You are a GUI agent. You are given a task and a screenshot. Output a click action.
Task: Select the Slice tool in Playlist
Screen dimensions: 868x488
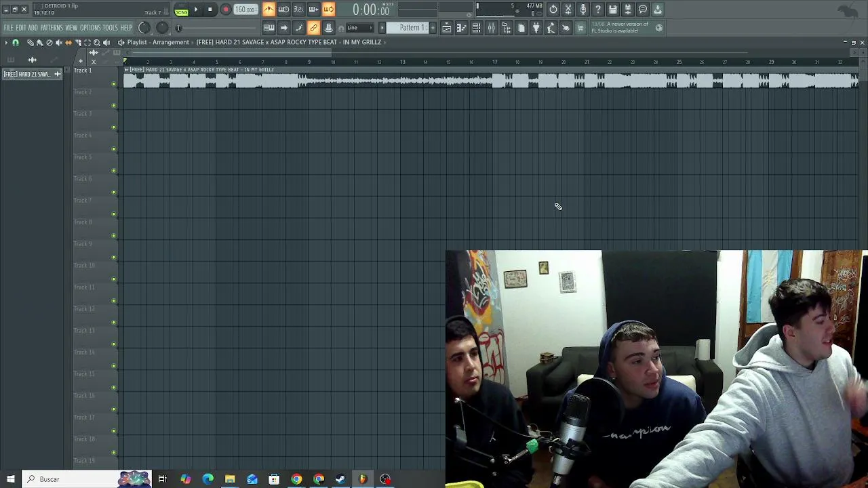pos(78,43)
